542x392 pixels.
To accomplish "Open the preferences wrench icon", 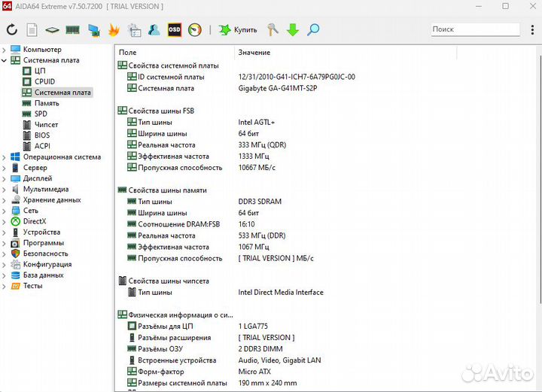I will tap(273, 29).
